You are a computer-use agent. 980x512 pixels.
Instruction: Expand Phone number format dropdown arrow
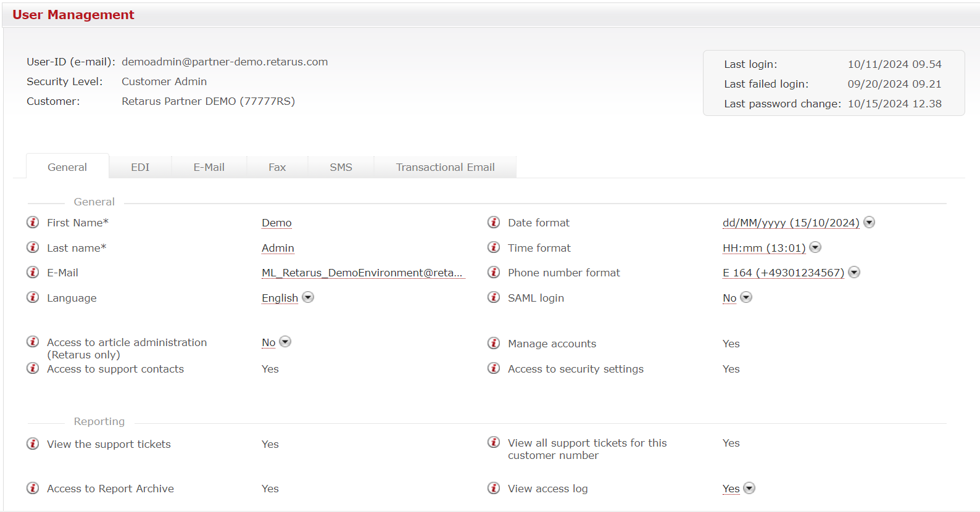pyautogui.click(x=854, y=272)
